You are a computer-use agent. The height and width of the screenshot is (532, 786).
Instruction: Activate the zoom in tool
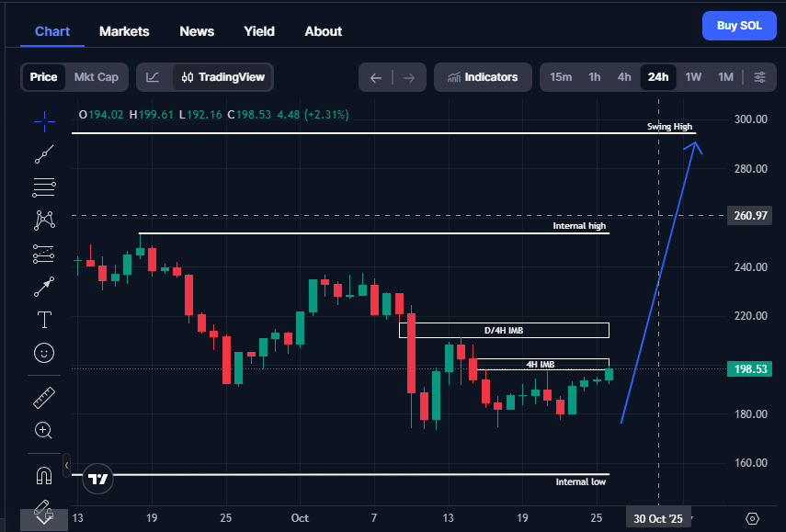click(44, 430)
